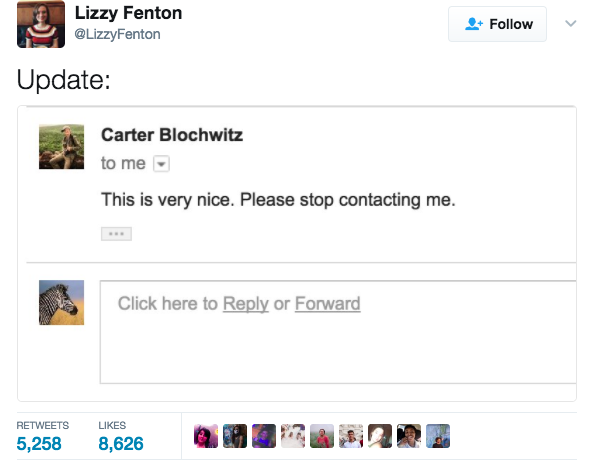
Task: Open the eighth liker avatar of smiling person
Action: tap(409, 436)
